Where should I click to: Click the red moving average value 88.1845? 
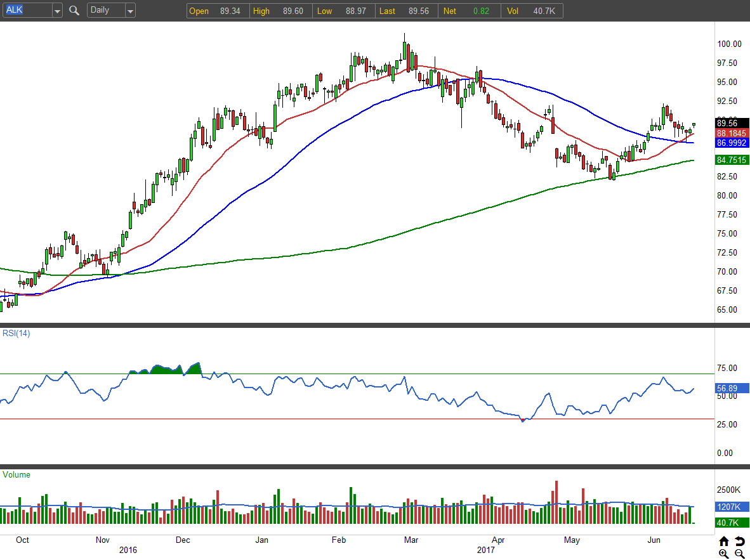point(732,133)
